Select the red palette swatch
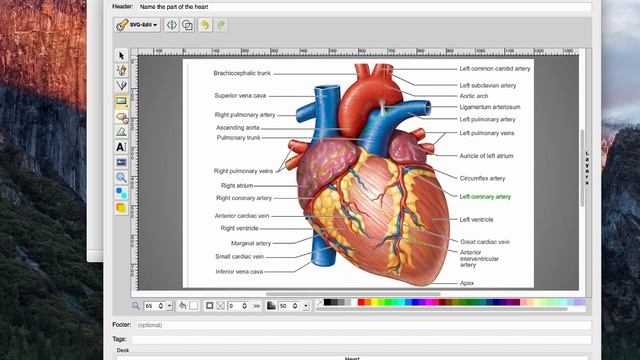 click(361, 302)
